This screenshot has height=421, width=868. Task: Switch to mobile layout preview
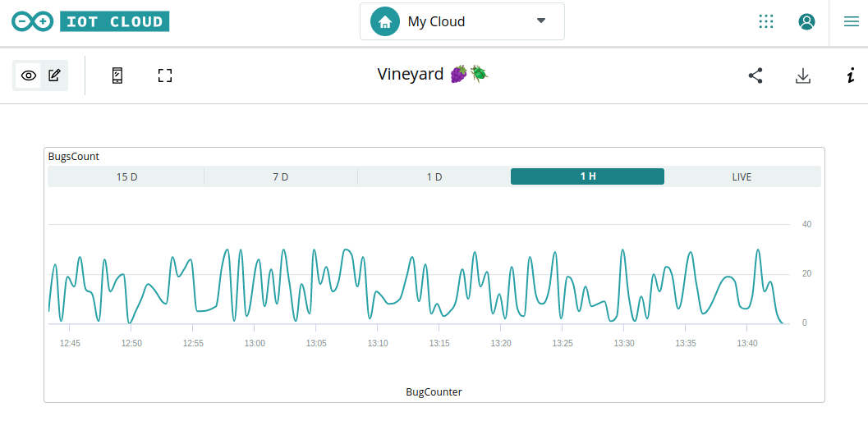tap(117, 76)
